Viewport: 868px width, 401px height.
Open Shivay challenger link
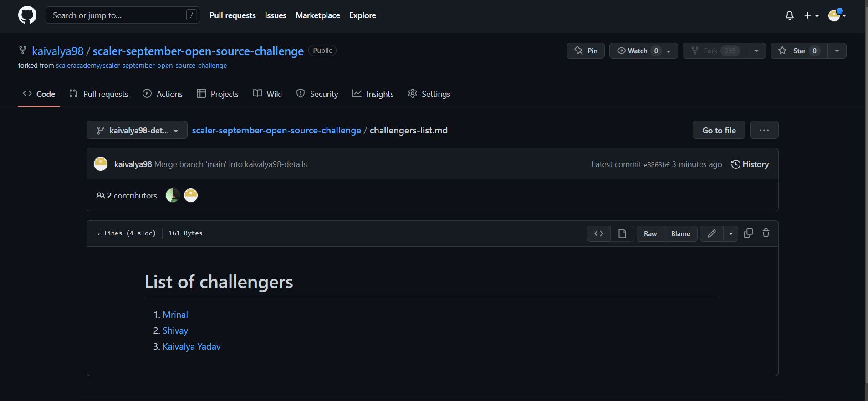tap(175, 330)
